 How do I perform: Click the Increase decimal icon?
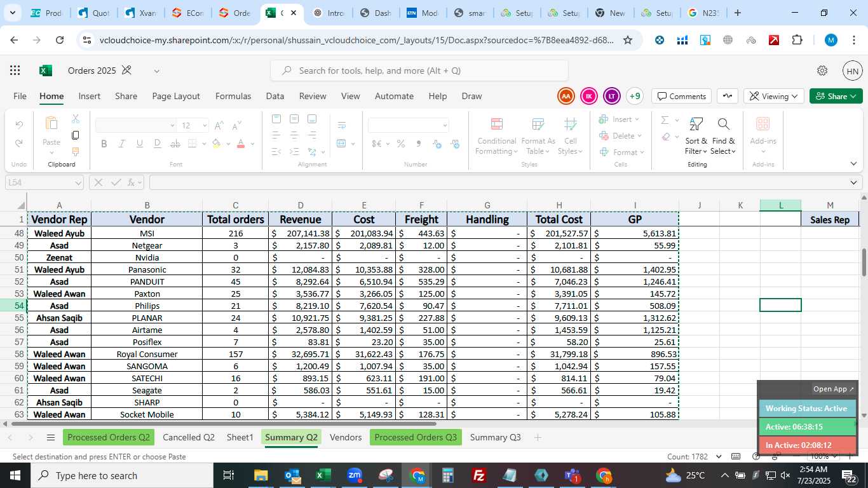tap(437, 144)
